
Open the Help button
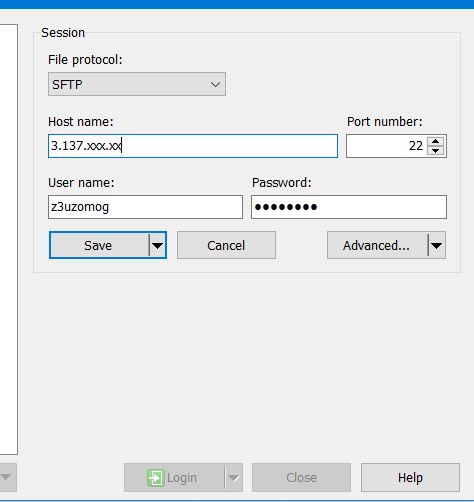[410, 478]
